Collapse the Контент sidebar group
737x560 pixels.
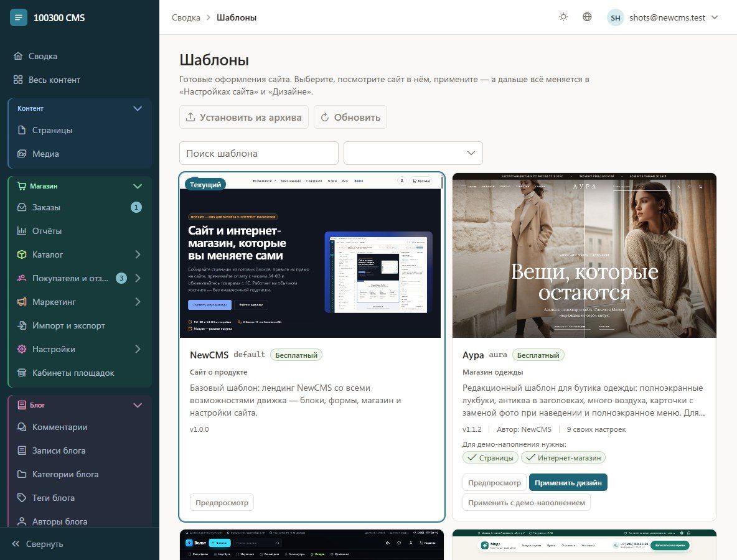(x=137, y=108)
